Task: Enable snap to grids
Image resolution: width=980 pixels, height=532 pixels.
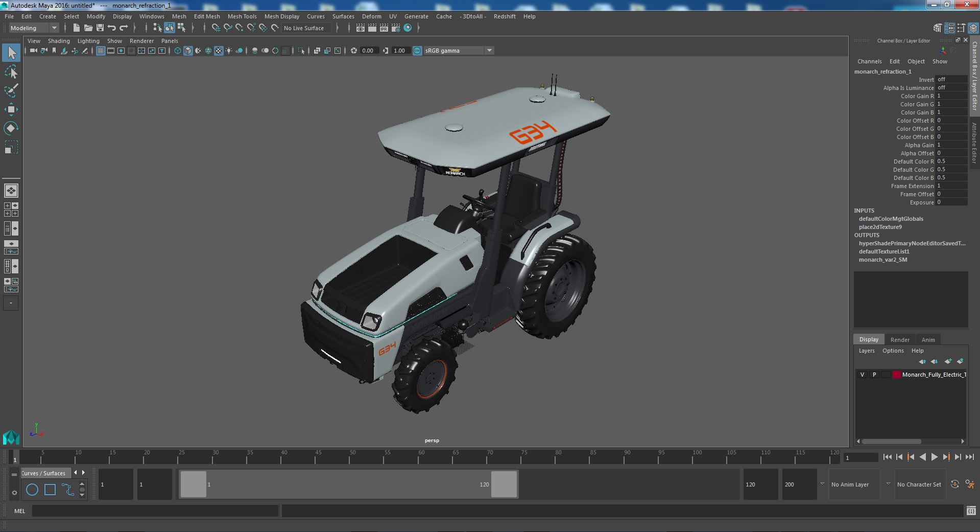Action: (216, 28)
